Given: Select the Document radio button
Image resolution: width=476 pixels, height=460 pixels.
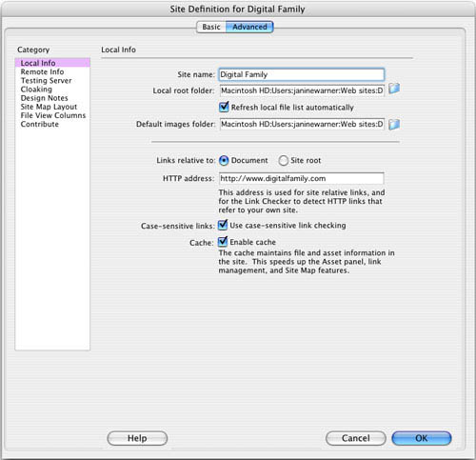Looking at the screenshot, I should (224, 161).
